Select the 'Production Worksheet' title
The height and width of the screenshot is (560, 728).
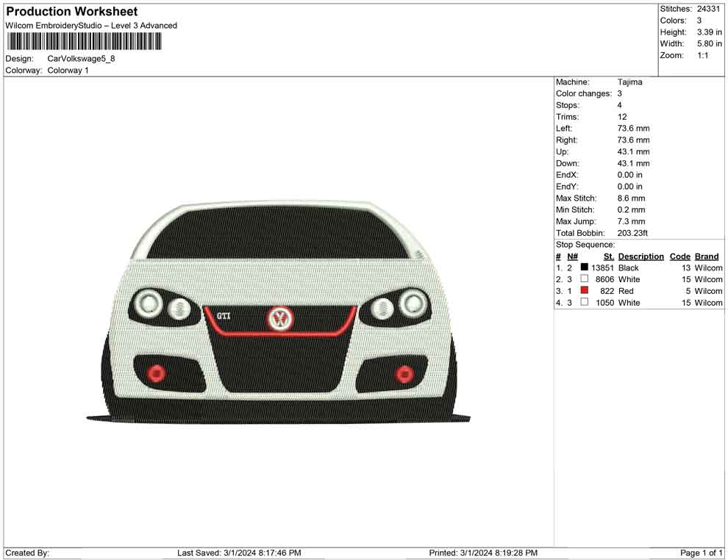coord(72,12)
